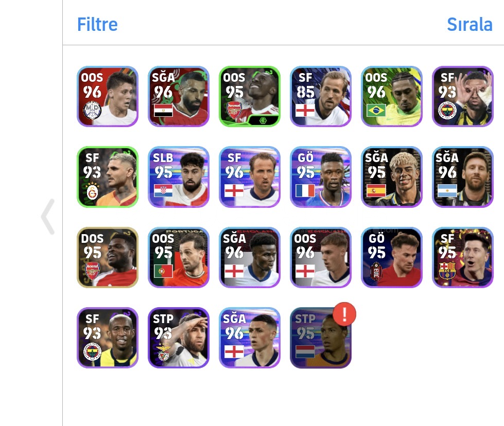Select the SF 93 Galatasaray card
Screen dimensions: 504x426
108,177
